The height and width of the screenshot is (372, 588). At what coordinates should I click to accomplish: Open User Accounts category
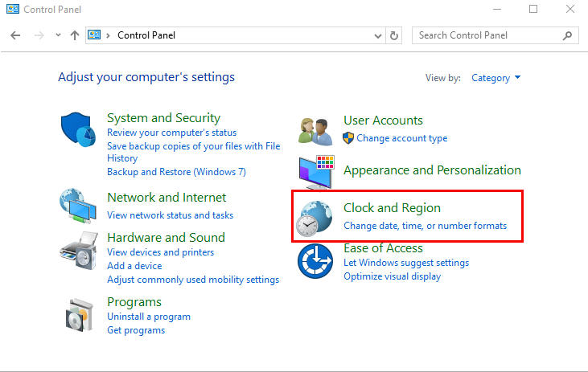pyautogui.click(x=383, y=121)
